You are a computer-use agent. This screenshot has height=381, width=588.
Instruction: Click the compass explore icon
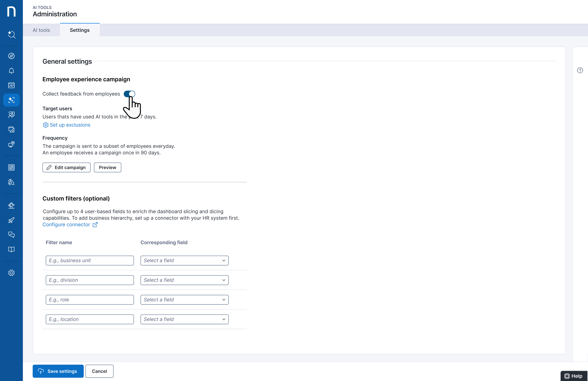[x=11, y=56]
